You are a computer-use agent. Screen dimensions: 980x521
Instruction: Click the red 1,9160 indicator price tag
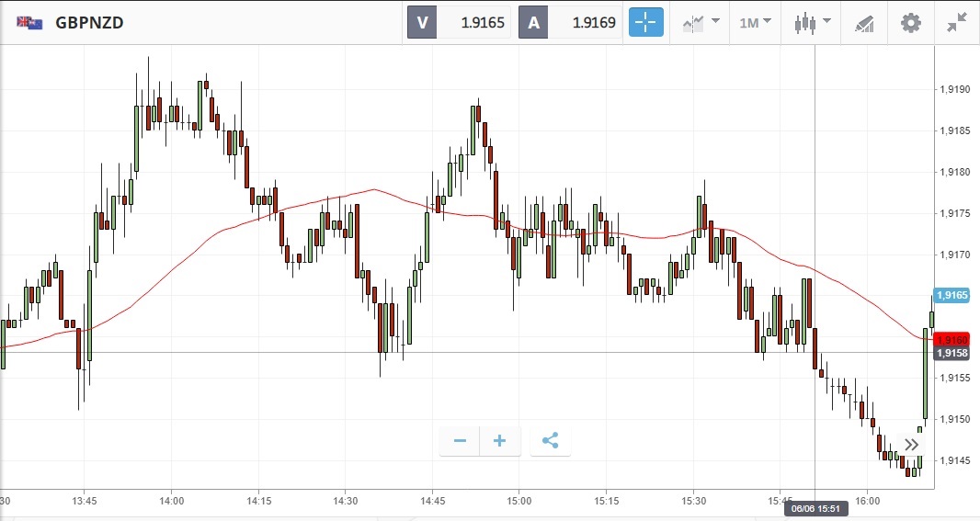pos(952,339)
